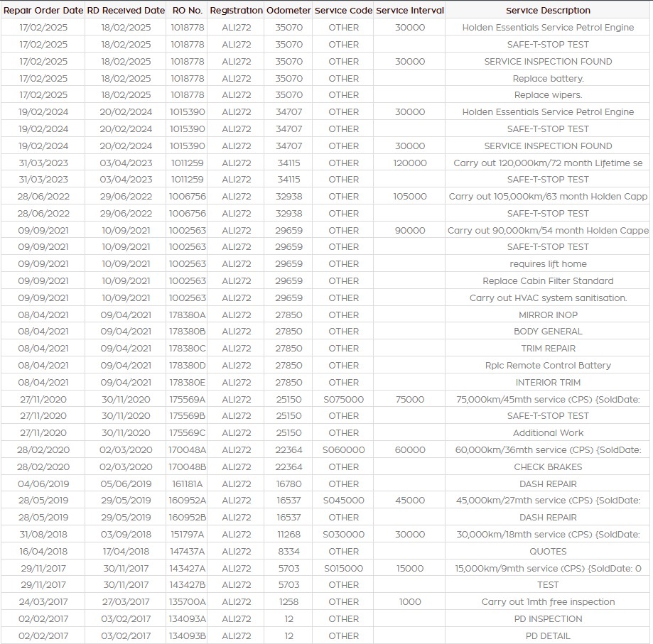Select the 90000 service interval cell
Screen dimensions: 653x644
(410, 230)
